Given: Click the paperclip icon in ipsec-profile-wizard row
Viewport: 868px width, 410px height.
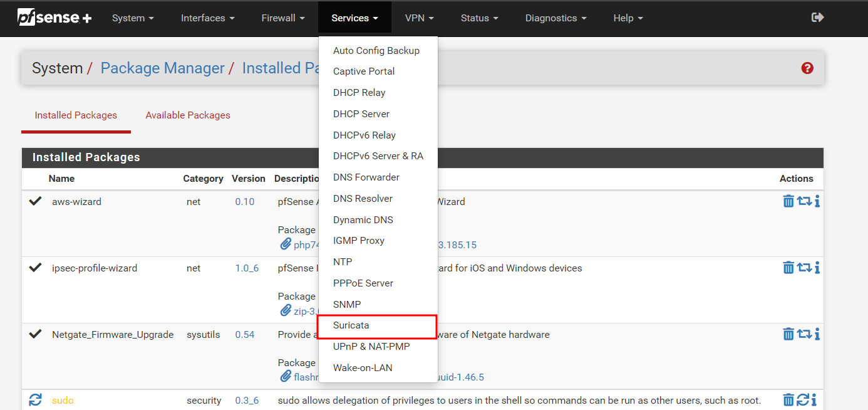Looking at the screenshot, I should tap(285, 310).
